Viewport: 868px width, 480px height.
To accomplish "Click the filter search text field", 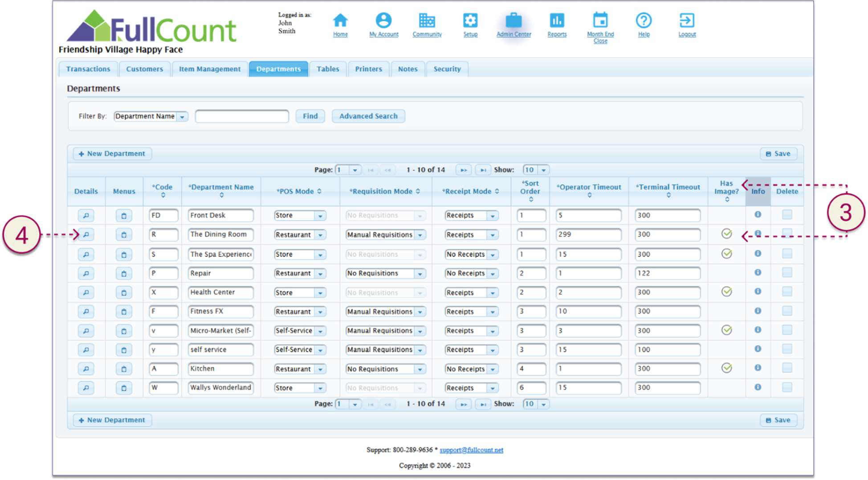I will click(x=242, y=116).
